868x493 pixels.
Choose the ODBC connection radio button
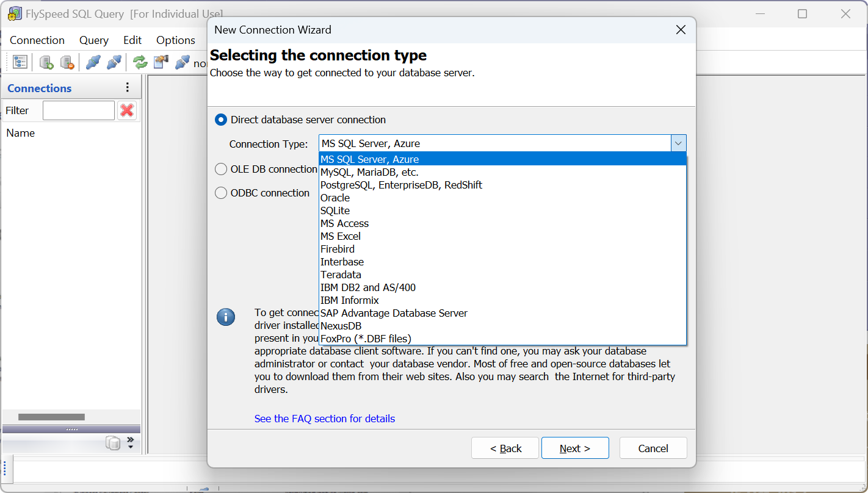(221, 193)
